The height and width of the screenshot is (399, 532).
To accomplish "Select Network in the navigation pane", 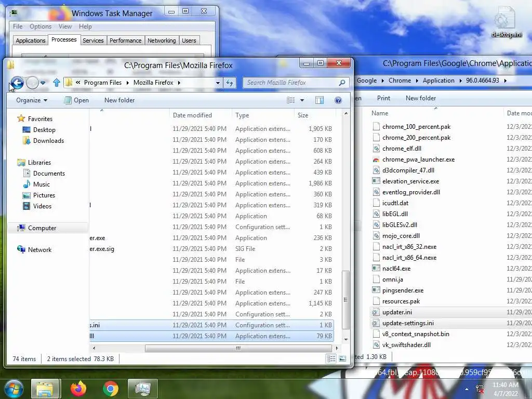I will tap(34, 250).
